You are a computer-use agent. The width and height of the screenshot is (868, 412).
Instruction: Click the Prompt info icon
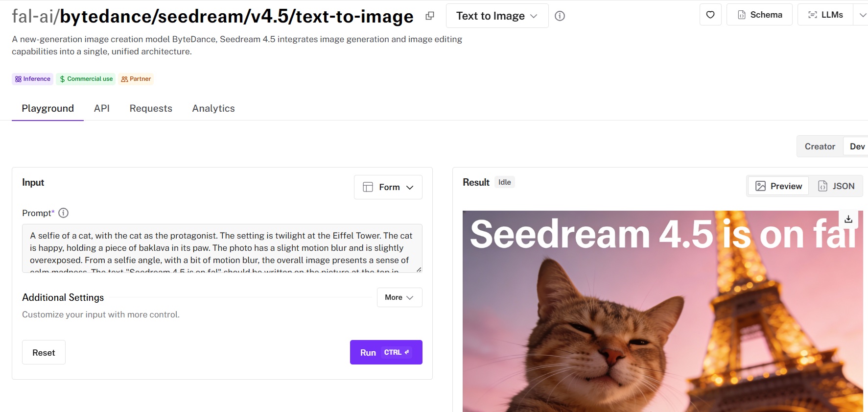point(64,213)
